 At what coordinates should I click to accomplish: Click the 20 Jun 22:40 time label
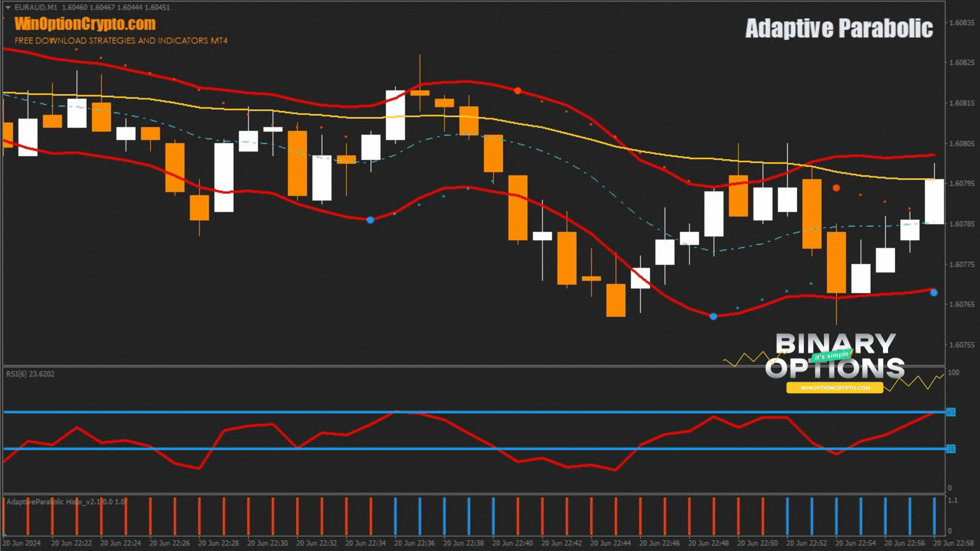(x=512, y=543)
